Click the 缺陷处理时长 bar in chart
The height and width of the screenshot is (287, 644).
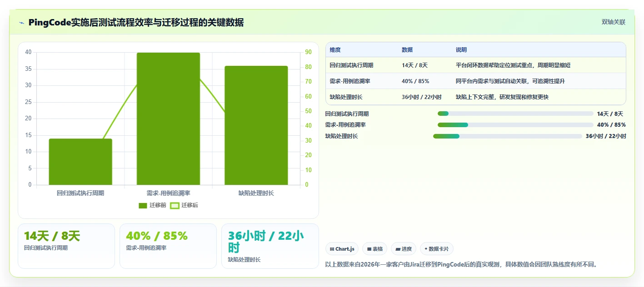pos(256,125)
